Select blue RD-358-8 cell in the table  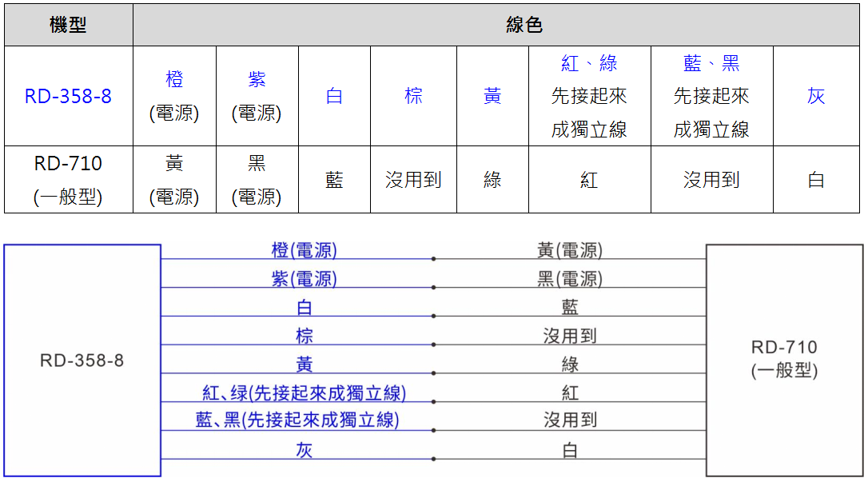[69, 96]
